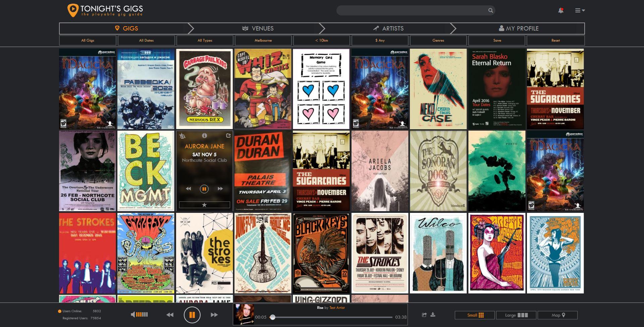Open the Black Keys rooster poster
Viewport: 644px width, 327px height.
(x=321, y=253)
